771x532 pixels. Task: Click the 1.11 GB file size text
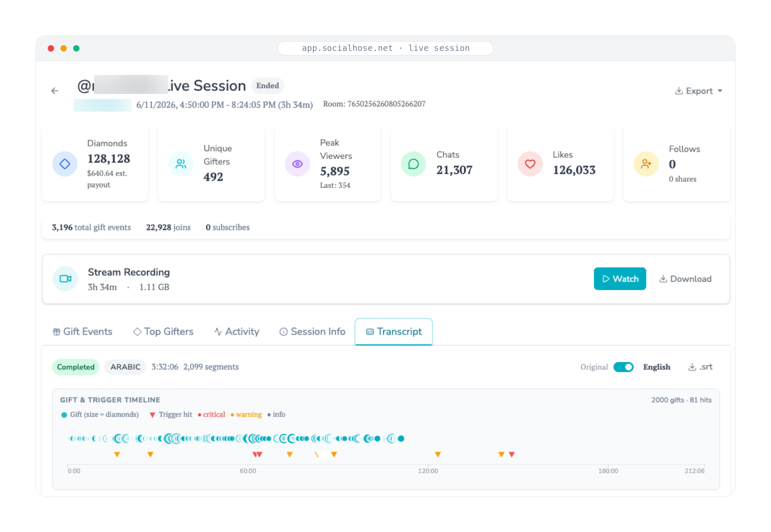point(154,287)
